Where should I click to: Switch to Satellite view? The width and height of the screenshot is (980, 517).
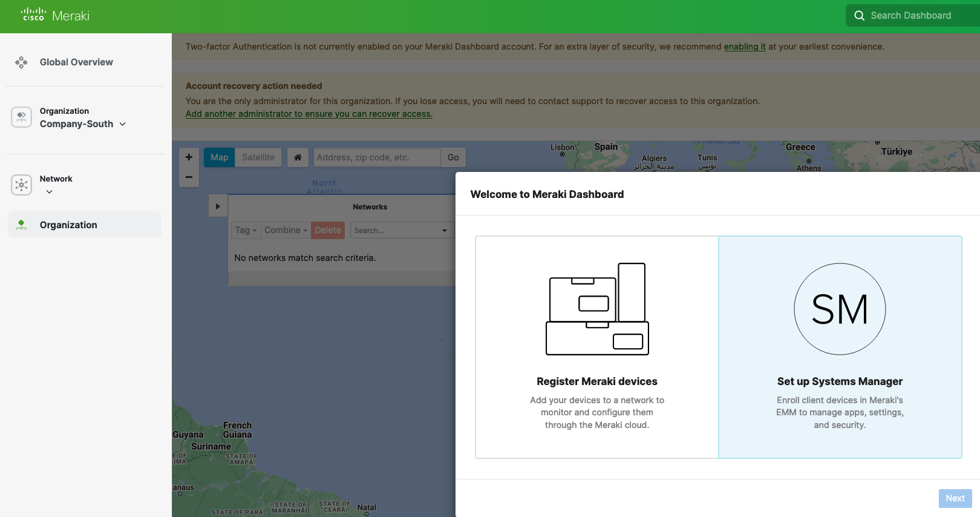[258, 157]
